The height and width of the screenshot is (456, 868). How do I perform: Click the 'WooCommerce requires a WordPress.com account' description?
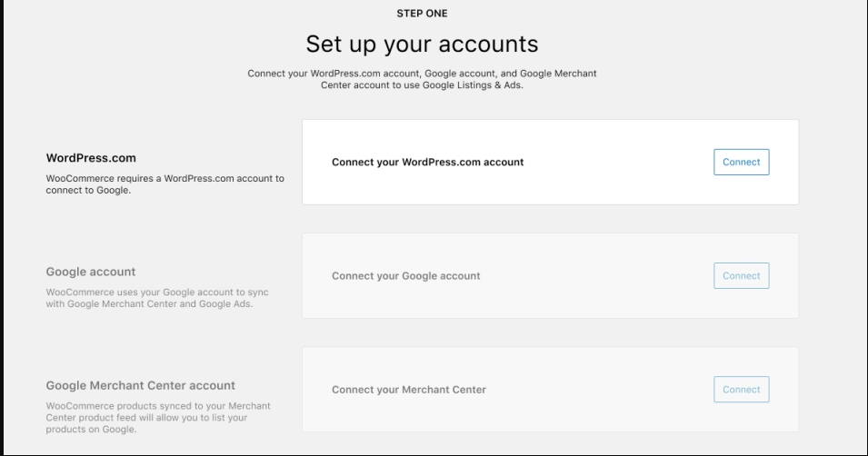coord(165,184)
